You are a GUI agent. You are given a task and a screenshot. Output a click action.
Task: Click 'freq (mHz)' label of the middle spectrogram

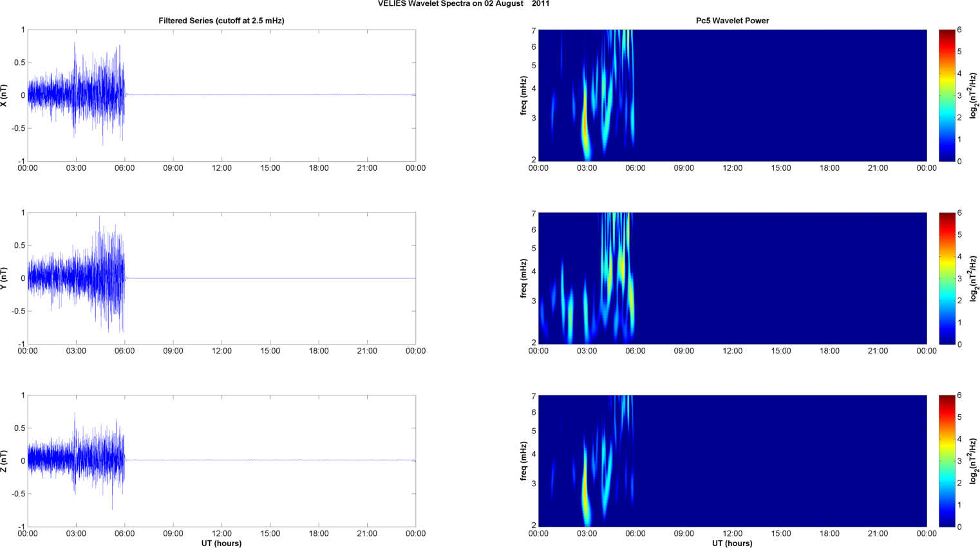[x=524, y=278]
